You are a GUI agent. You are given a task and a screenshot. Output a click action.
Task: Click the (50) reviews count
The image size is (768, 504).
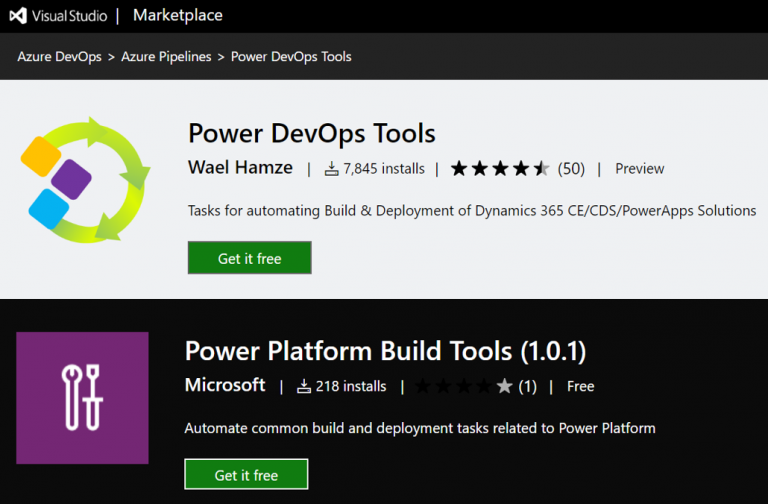pyautogui.click(x=571, y=169)
